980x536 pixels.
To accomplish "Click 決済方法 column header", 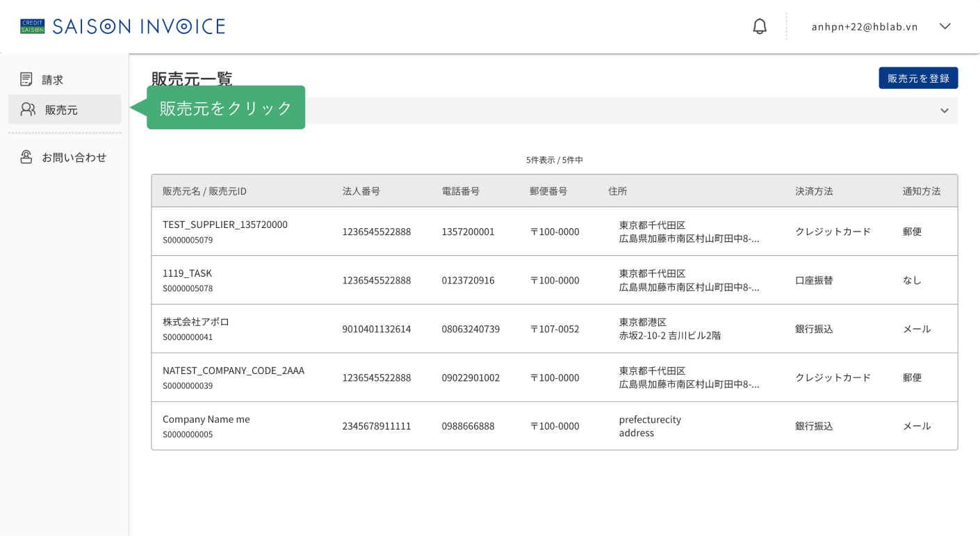I will [814, 191].
